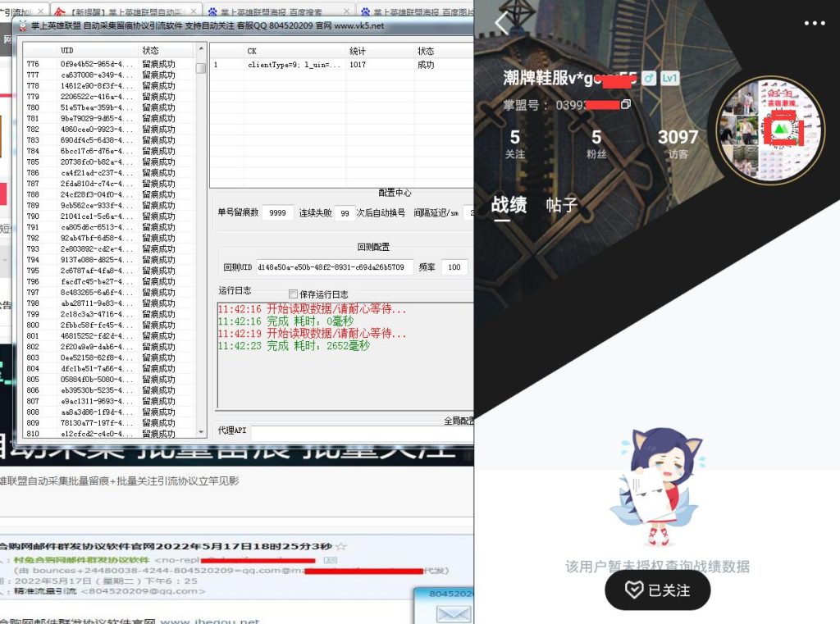Screen dimensions: 840x624
Task: Switch to the 帖子 tab
Action: tap(563, 206)
